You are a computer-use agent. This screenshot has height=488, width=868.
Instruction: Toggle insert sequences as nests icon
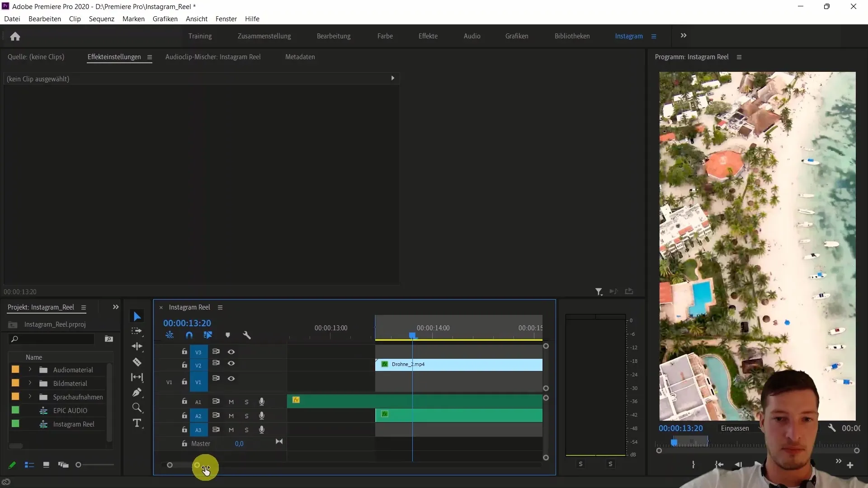170,335
